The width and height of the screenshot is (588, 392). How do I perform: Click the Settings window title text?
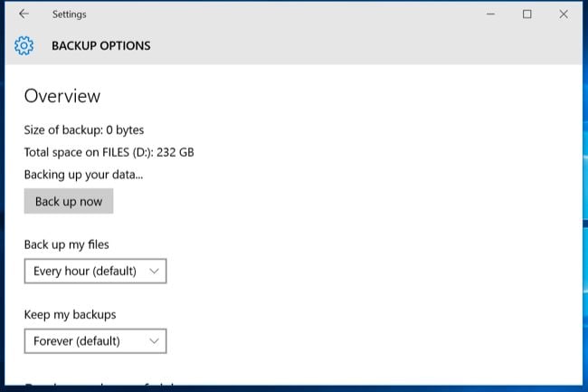tap(70, 14)
